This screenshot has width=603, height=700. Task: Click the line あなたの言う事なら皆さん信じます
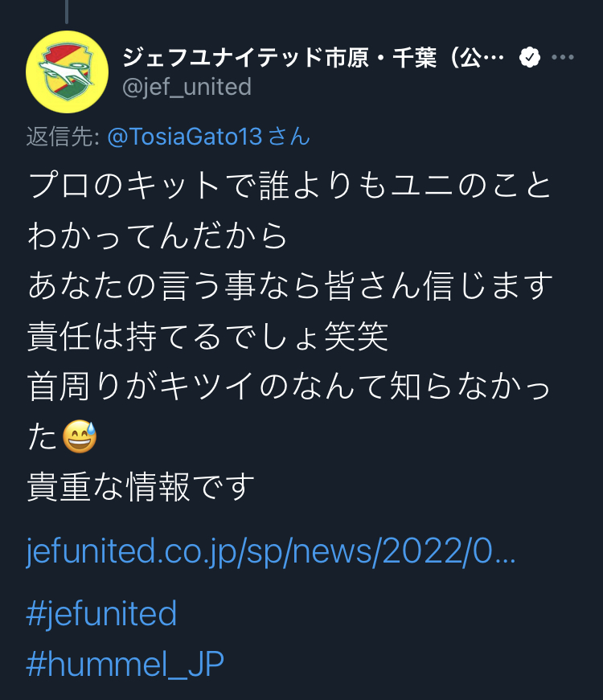pyautogui.click(x=290, y=286)
